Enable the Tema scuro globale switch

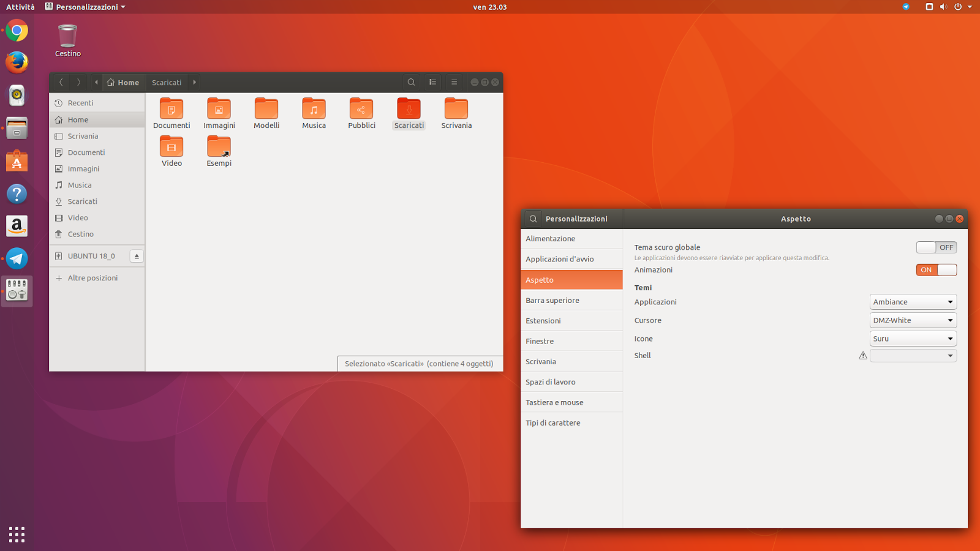point(937,247)
